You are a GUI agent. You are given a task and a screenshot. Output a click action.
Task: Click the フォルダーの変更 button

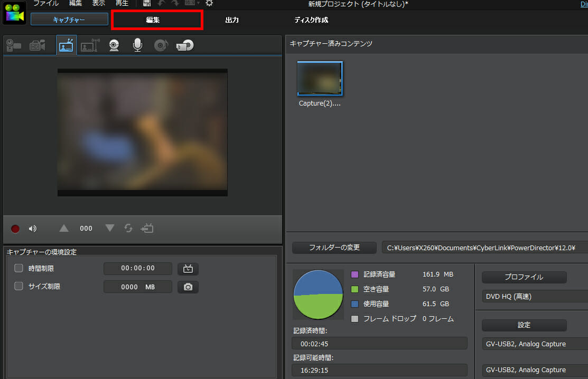coord(334,248)
